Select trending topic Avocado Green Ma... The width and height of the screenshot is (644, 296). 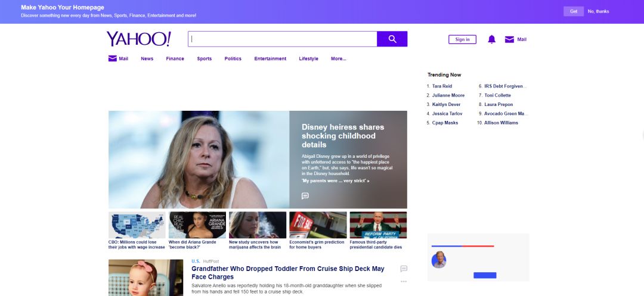(x=506, y=114)
